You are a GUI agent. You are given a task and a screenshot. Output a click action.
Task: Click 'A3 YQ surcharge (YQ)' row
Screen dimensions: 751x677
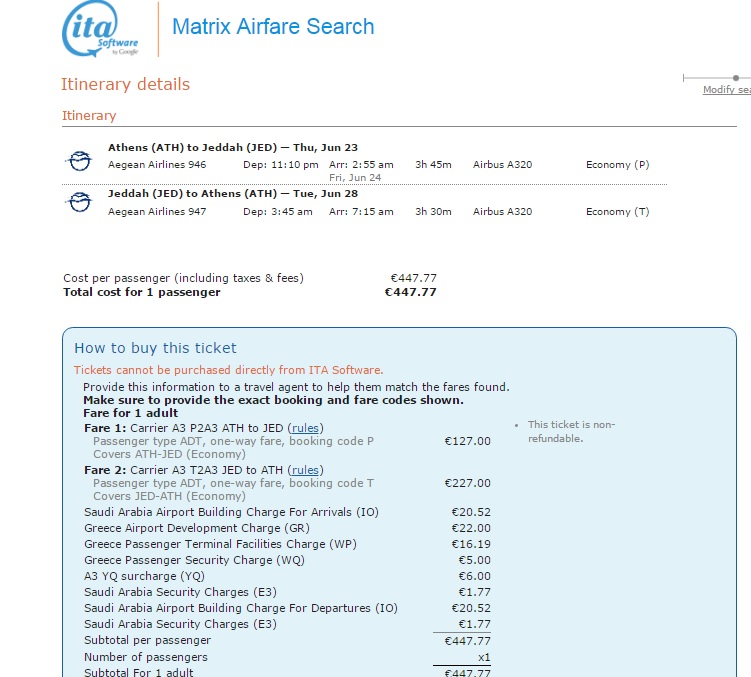point(287,576)
